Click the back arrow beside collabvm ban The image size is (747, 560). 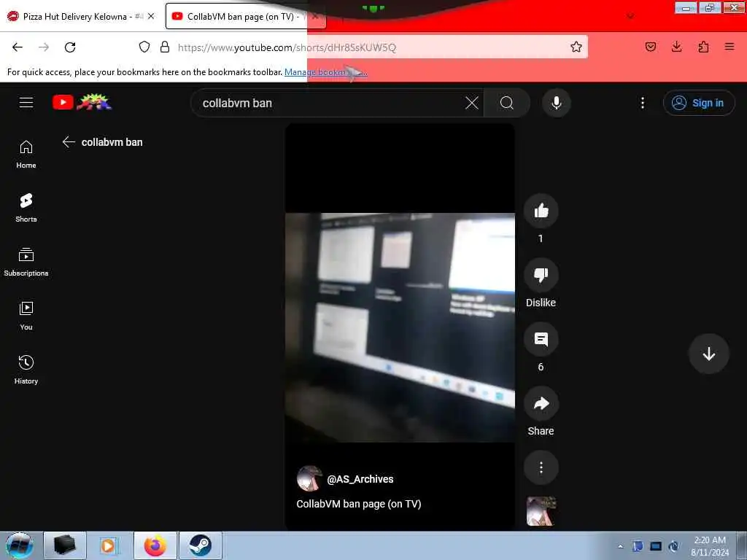coord(69,142)
